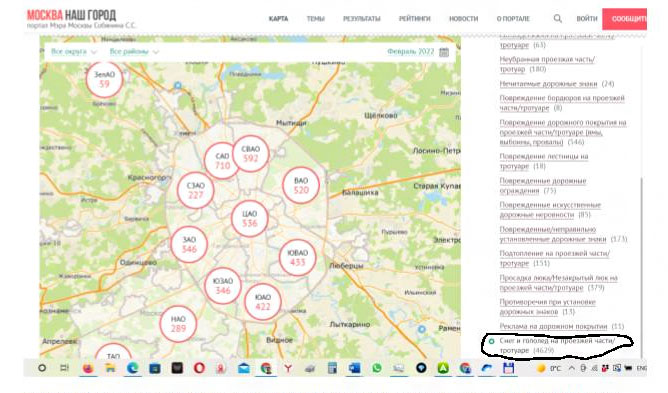Go to the РЕЗУЛЬТАТЫ section
Screen dimensions: 668x393
coord(362,19)
